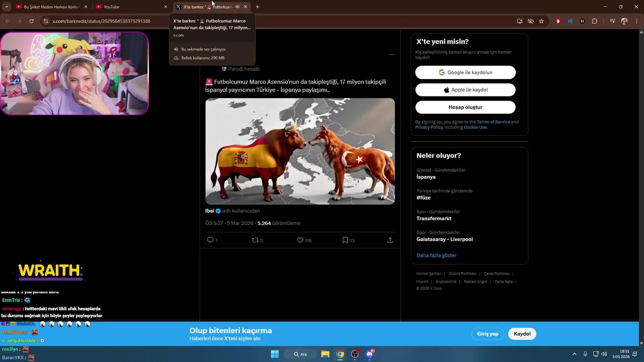
Task: Reload the page with the refresh icon
Action: click(x=31, y=21)
